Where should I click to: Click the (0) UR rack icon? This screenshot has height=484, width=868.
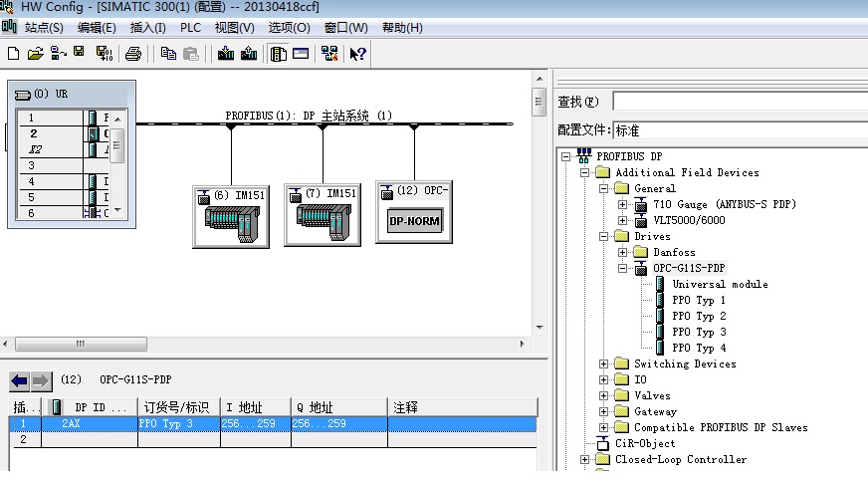coord(22,95)
